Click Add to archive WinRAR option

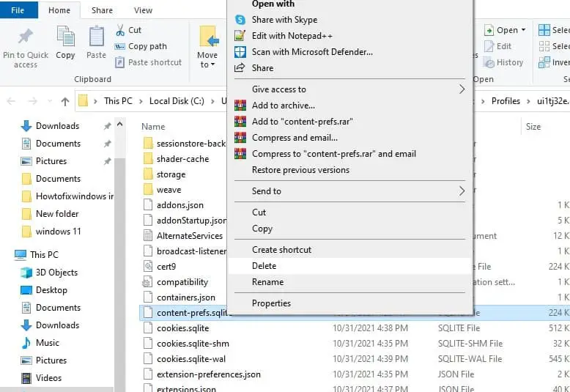tap(283, 106)
